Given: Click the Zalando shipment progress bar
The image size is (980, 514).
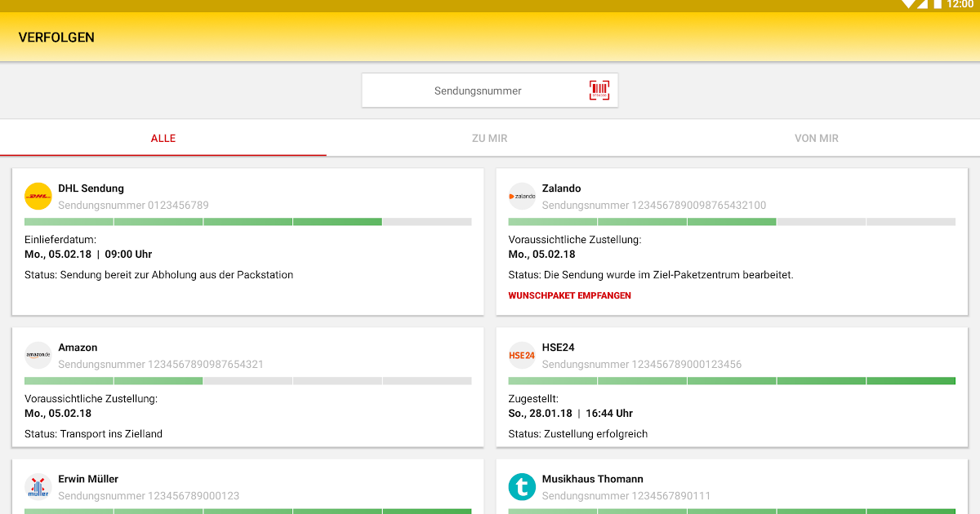Looking at the screenshot, I should point(732,222).
